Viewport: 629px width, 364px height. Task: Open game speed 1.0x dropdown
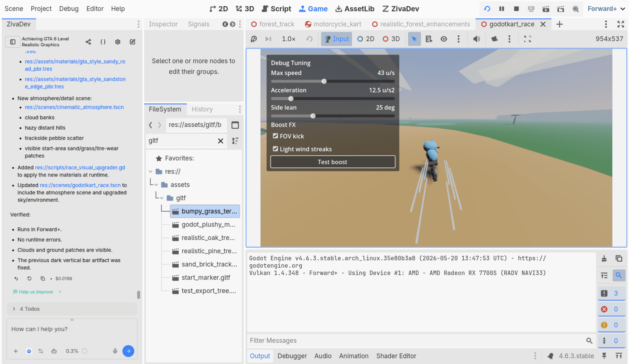[288, 39]
